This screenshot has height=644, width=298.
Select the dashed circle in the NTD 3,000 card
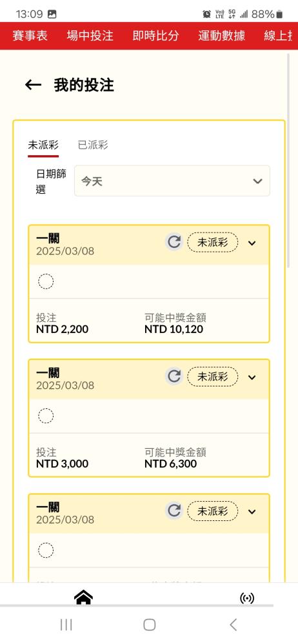click(46, 416)
